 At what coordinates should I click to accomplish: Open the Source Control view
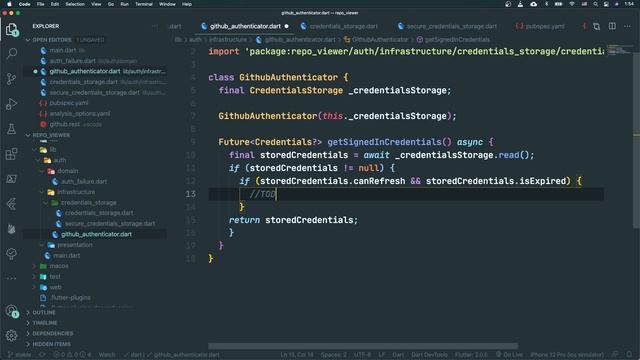[11, 78]
